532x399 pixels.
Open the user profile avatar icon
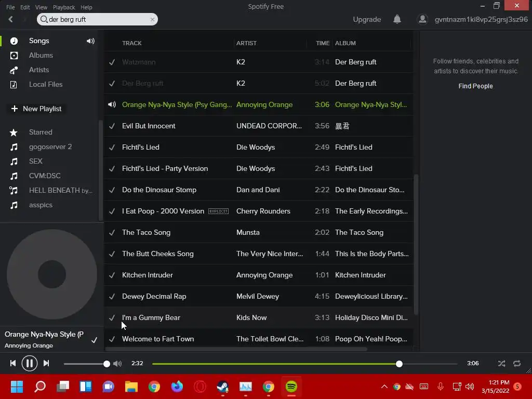point(422,19)
